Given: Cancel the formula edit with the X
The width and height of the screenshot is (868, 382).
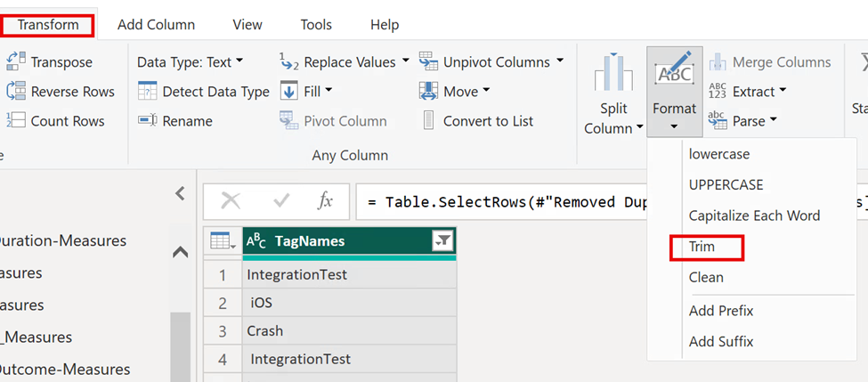Looking at the screenshot, I should tap(231, 201).
